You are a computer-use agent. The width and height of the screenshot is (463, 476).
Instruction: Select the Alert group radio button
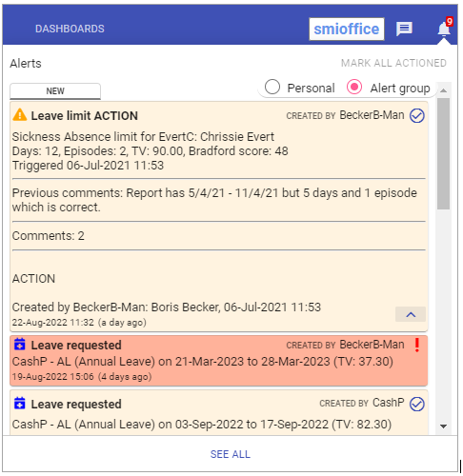coord(354,87)
